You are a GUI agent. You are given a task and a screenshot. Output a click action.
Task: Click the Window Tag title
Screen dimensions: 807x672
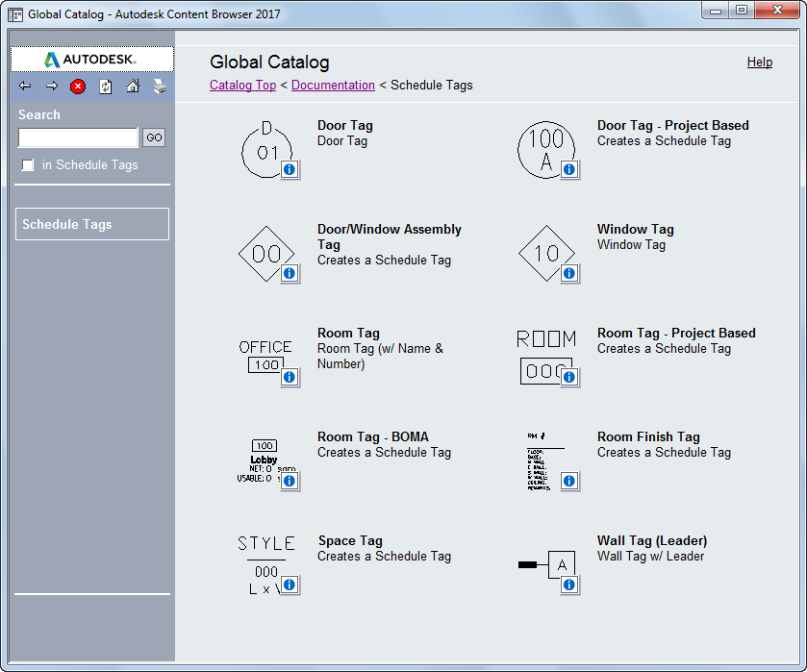click(635, 229)
